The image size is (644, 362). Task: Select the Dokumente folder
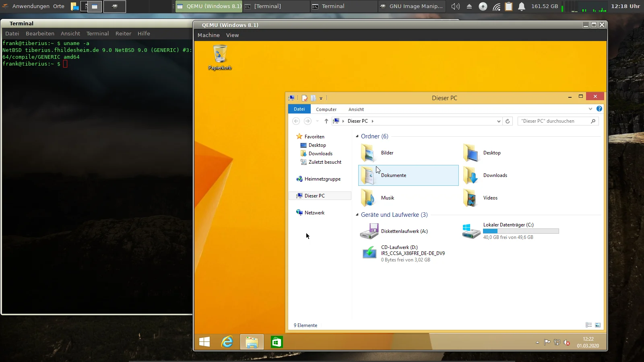point(408,175)
